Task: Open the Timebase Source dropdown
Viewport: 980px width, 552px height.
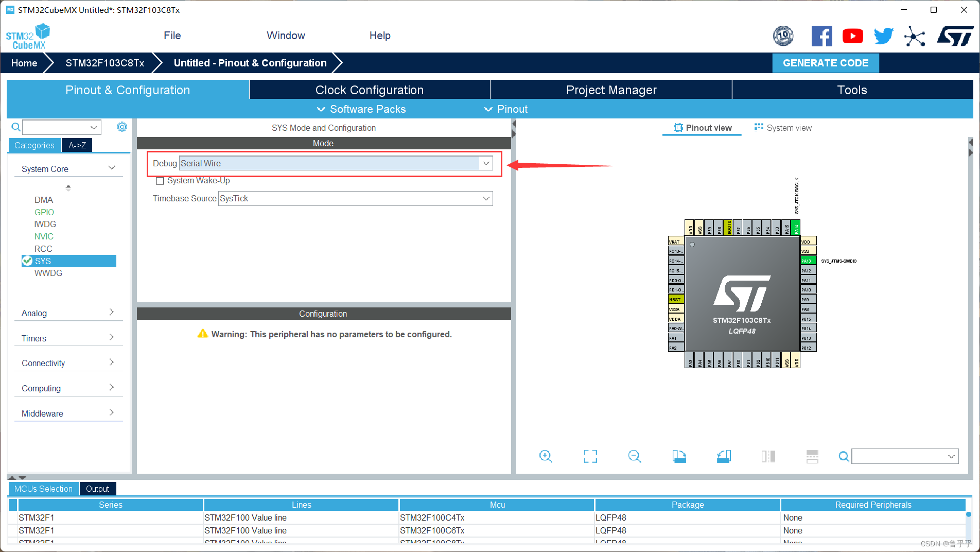Action: pyautogui.click(x=355, y=198)
